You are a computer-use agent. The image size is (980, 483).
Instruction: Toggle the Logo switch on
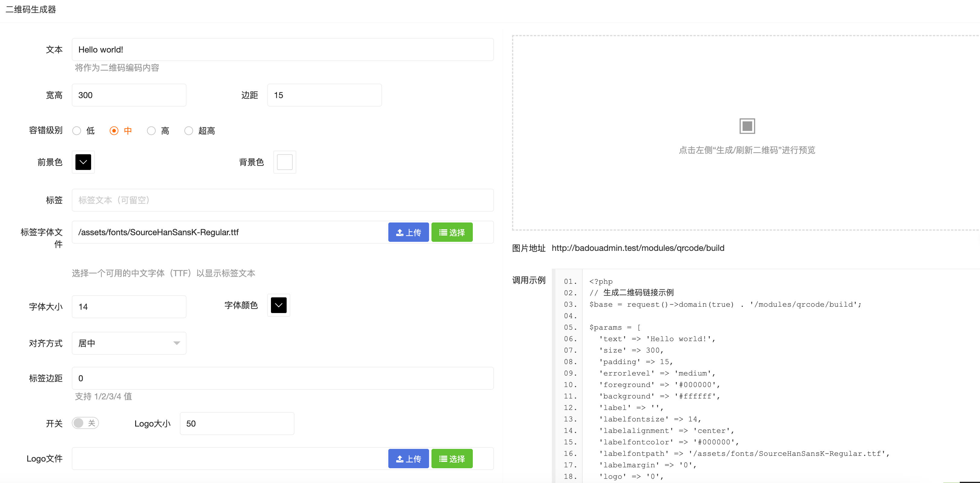coord(85,423)
